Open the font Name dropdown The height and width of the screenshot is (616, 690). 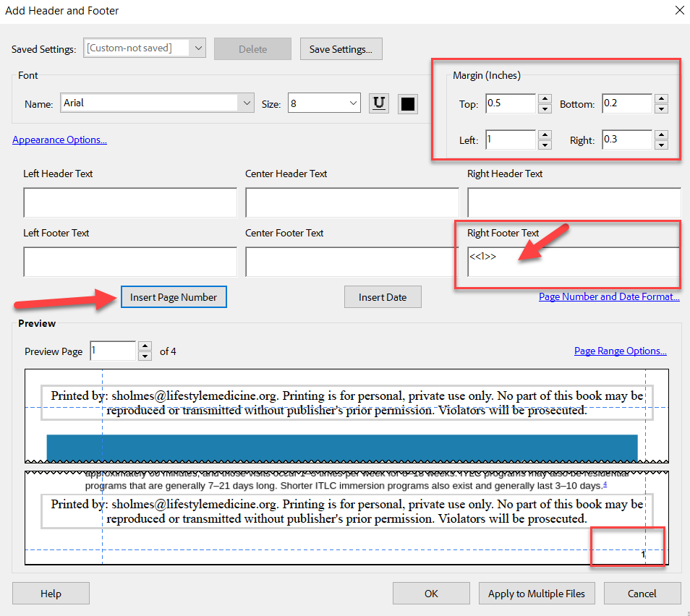(x=247, y=103)
